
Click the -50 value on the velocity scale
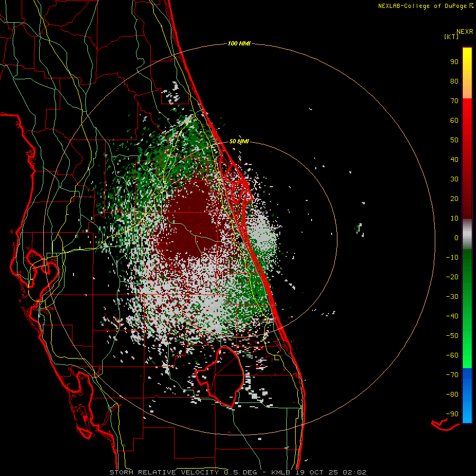(452, 336)
